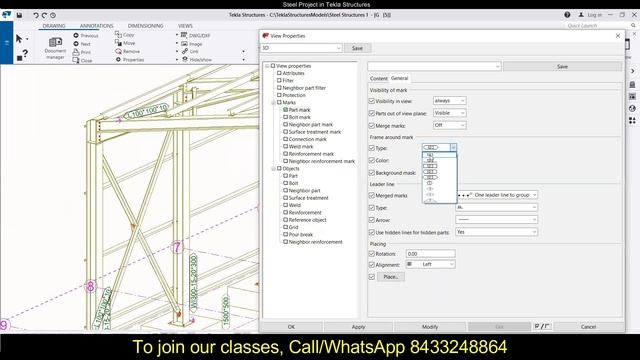Open the hidden lines 'Yes' dropdown

496,232
